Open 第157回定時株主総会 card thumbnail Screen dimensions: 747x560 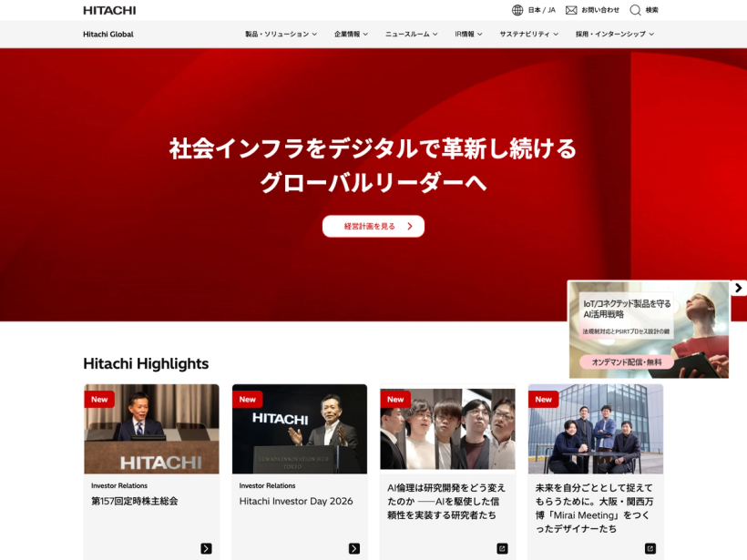coord(151,429)
